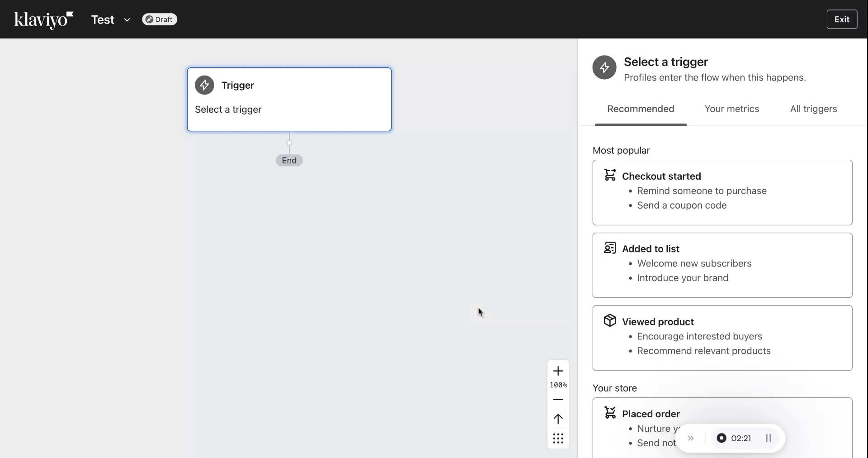
Task: Click the upward arrow pan icon
Action: (x=558, y=419)
